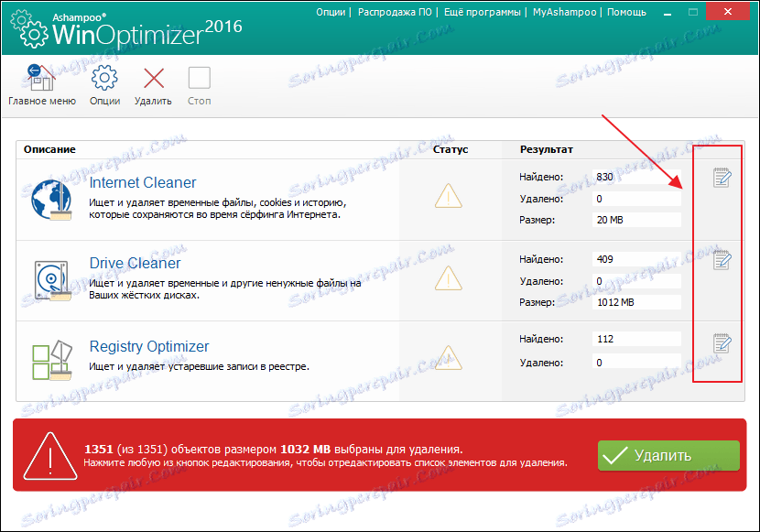Click the Internet Cleaner title link
This screenshot has height=532, width=760.
[x=143, y=182]
